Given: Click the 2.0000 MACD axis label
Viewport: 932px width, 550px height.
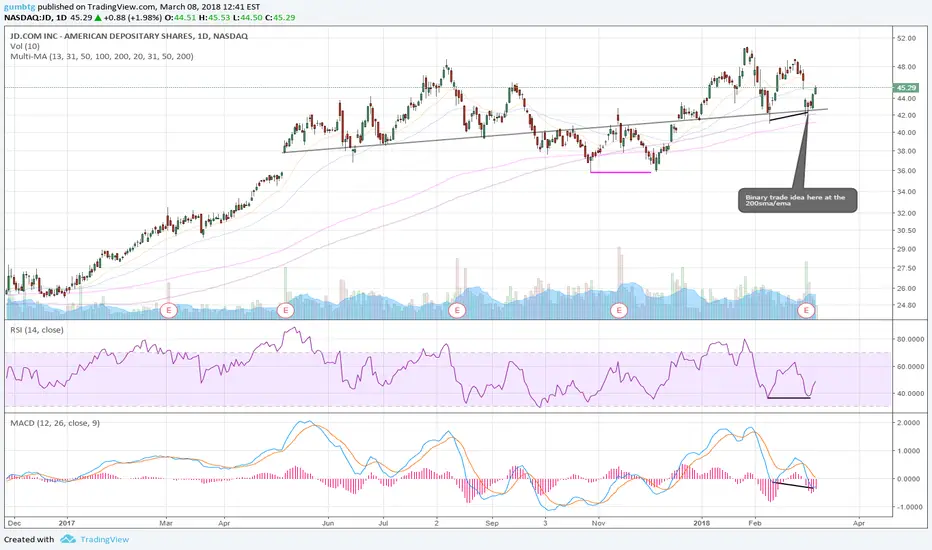Looking at the screenshot, I should (908, 423).
